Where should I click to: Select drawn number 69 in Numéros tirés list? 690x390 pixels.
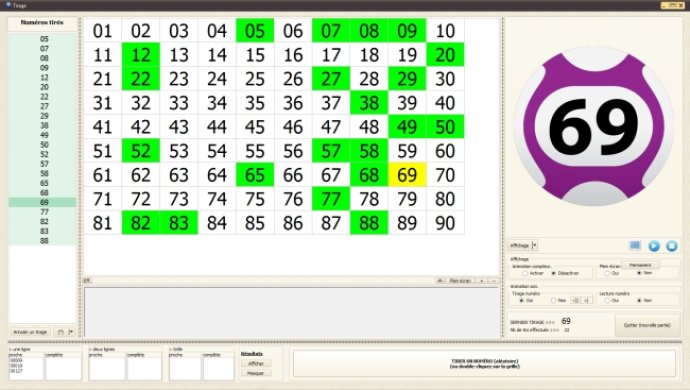tap(43, 202)
